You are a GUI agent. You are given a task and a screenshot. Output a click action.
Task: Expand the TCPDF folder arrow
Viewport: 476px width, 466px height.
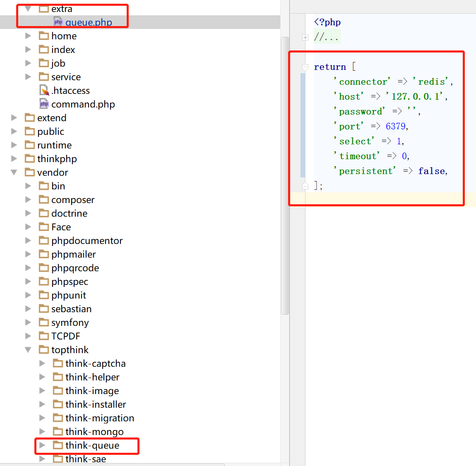[28, 336]
